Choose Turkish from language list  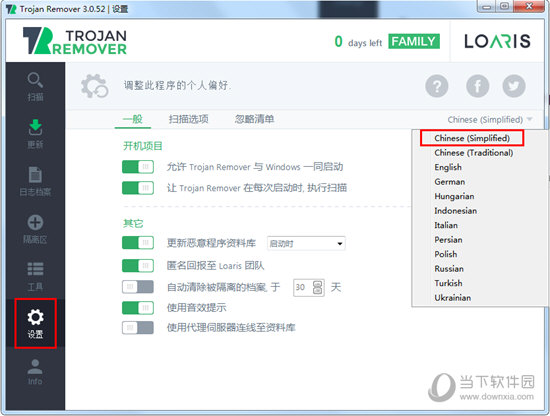[448, 283]
